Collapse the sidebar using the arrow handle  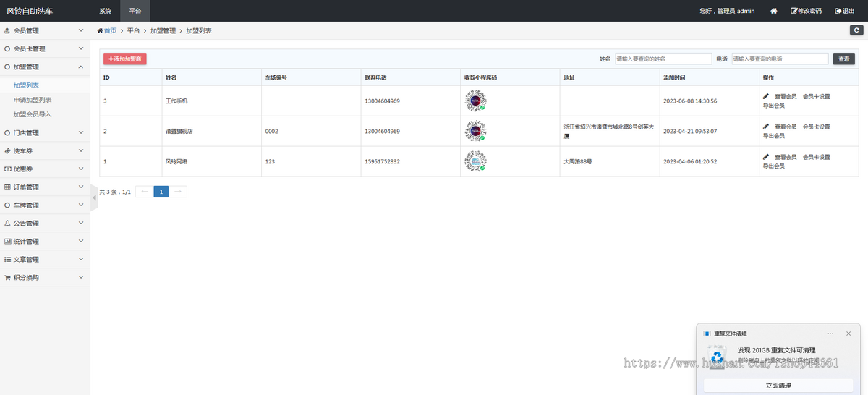point(93,197)
